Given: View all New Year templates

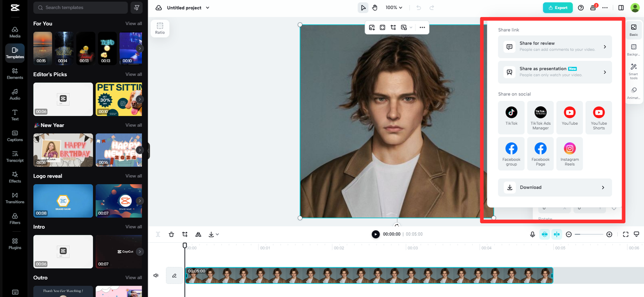Looking at the screenshot, I should pyautogui.click(x=134, y=125).
